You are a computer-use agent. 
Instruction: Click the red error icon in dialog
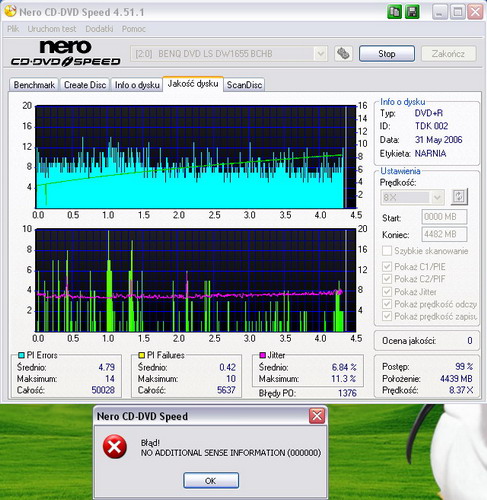115,447
